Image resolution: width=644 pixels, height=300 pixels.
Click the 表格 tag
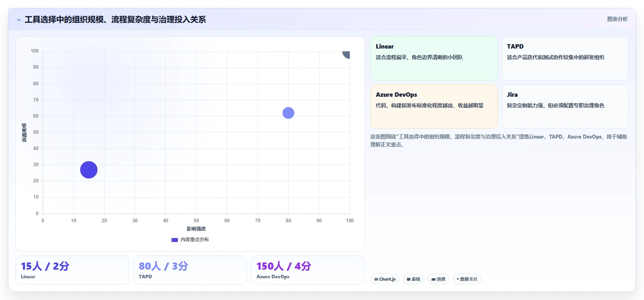[x=413, y=279]
